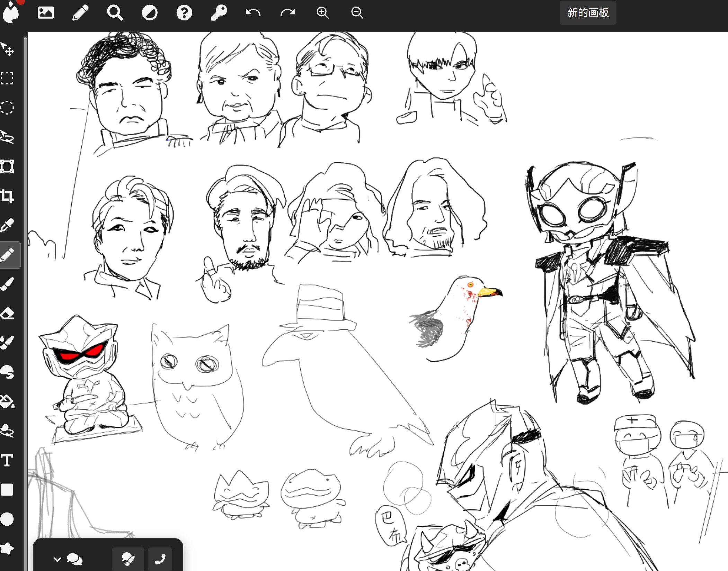Select the Eyedropper tool

(7, 225)
